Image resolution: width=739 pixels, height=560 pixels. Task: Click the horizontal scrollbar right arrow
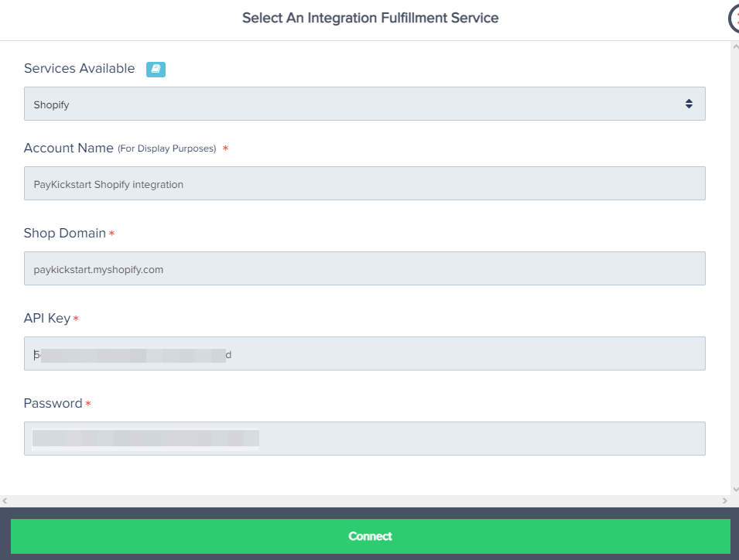pyautogui.click(x=725, y=500)
